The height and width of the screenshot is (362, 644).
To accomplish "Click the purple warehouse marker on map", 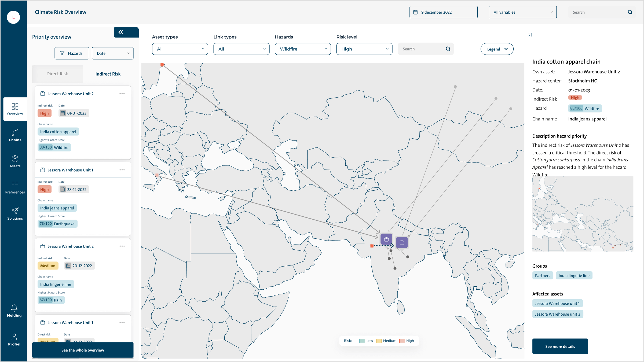I will [386, 239].
